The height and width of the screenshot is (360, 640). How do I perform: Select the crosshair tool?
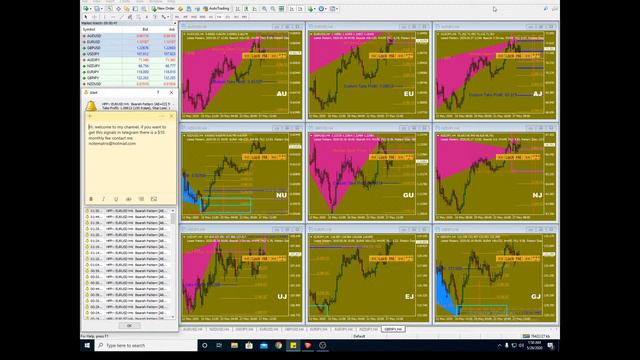(95, 17)
